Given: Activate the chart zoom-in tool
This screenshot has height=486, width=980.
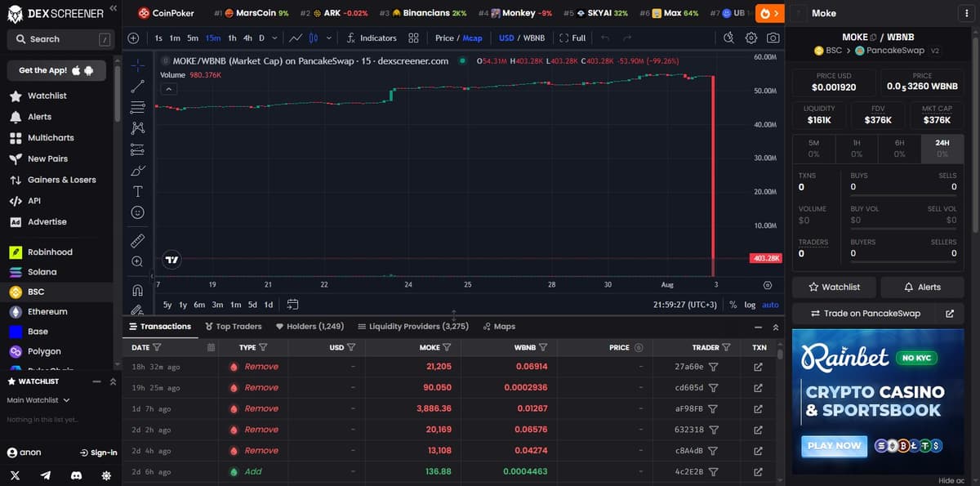Looking at the screenshot, I should 138,261.
